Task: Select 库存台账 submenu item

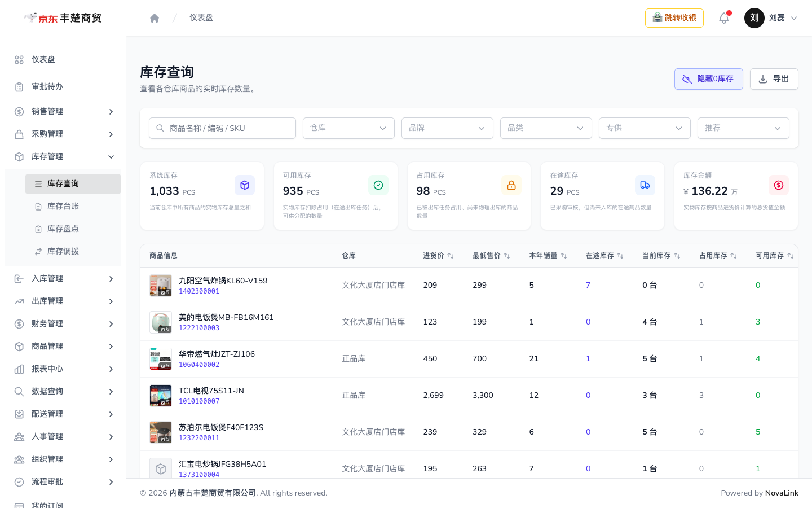Action: click(73, 207)
